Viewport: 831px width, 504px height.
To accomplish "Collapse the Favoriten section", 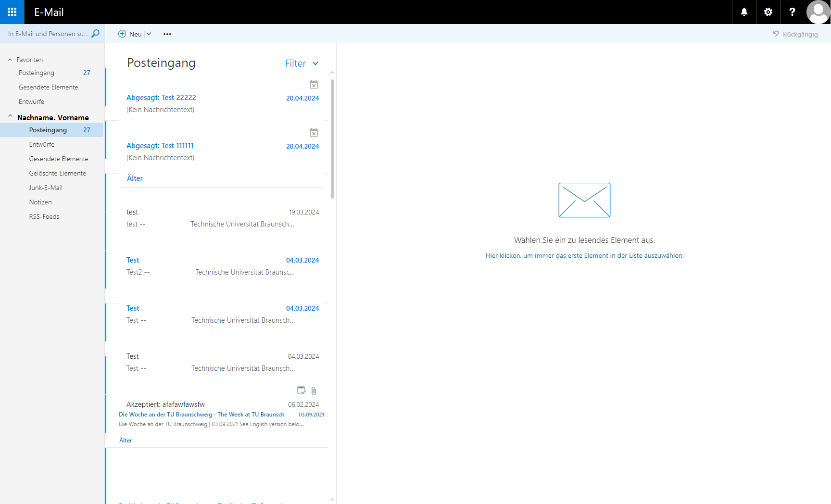I will [x=10, y=60].
